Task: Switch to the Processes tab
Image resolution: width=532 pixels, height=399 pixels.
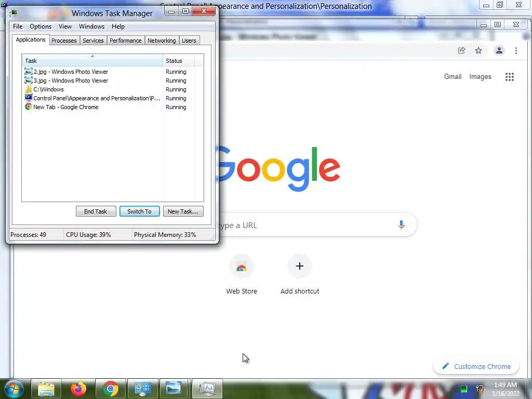Action: [64, 41]
